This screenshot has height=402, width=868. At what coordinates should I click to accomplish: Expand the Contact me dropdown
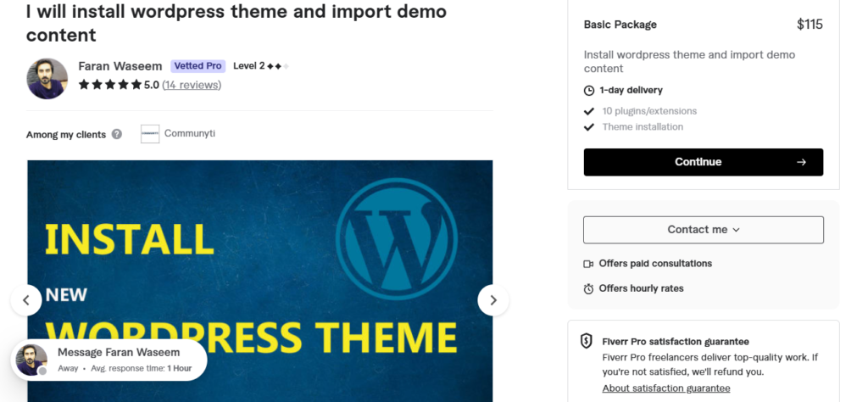[x=703, y=230]
